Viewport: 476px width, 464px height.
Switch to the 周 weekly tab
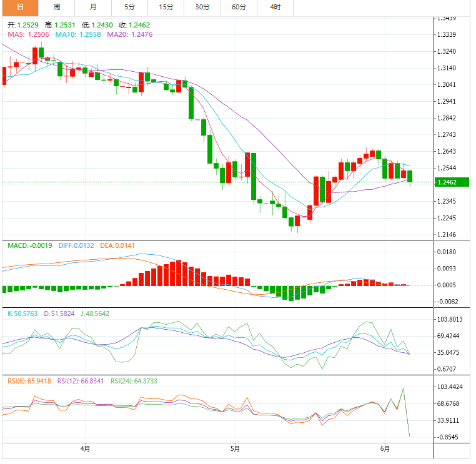coord(57,7)
